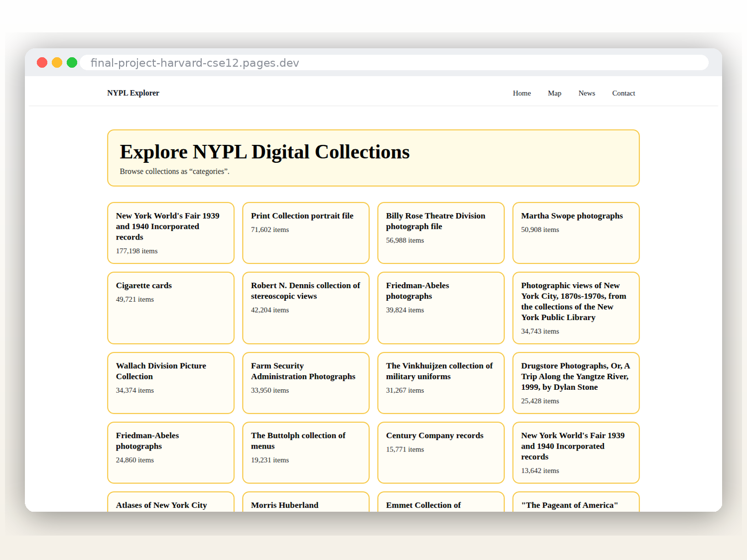Maximize the window with the green button
Viewport: 747px width, 560px height.
click(x=72, y=62)
